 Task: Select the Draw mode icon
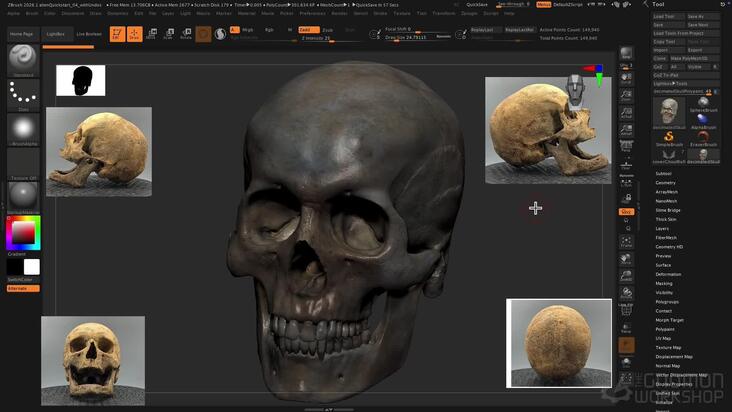(134, 34)
